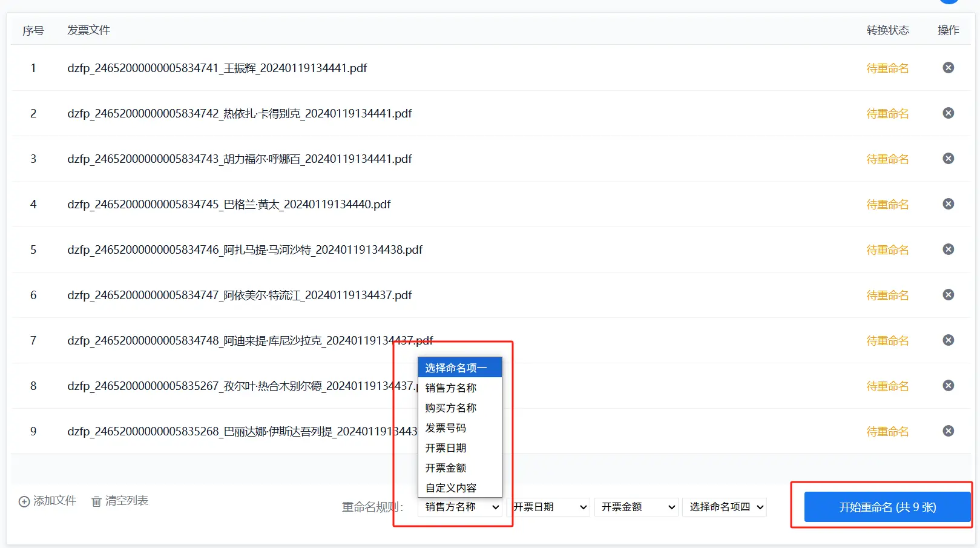The width and height of the screenshot is (980, 548).
Task: Remove file row 1 with its X icon
Action: click(948, 68)
